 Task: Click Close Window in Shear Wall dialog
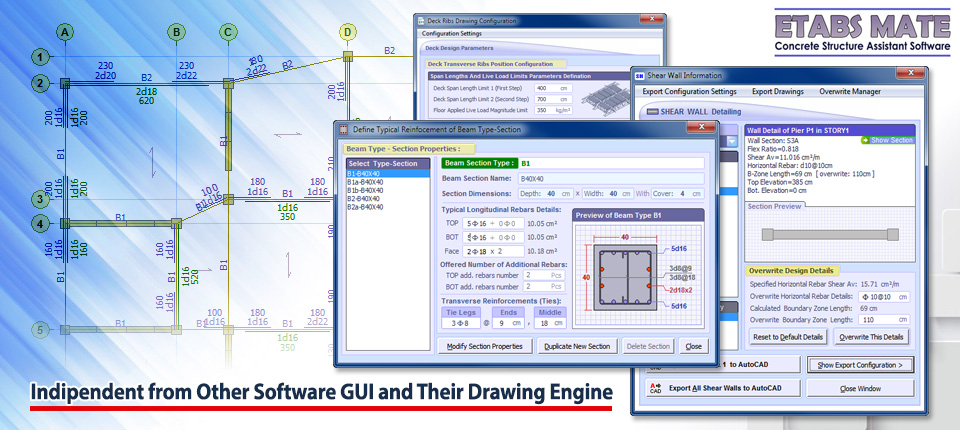click(860, 388)
